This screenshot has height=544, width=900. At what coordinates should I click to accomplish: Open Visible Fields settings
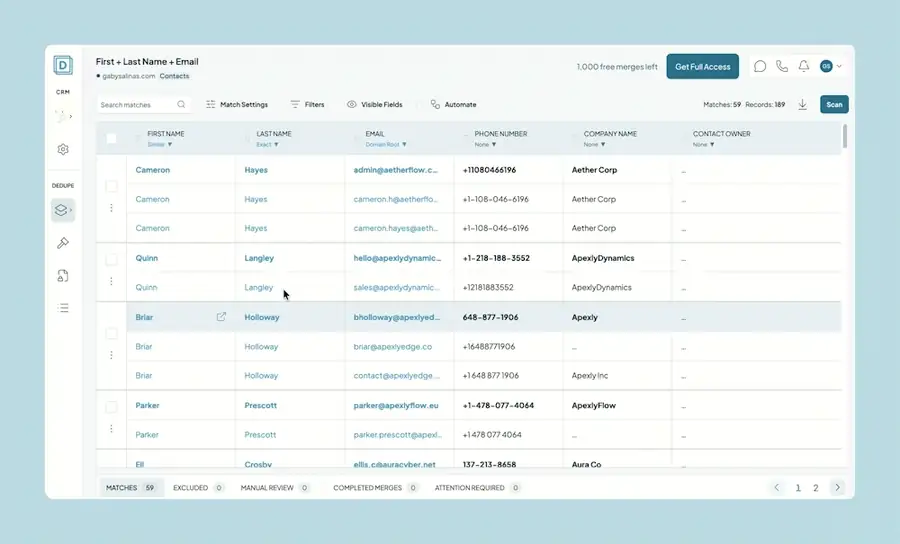click(375, 104)
